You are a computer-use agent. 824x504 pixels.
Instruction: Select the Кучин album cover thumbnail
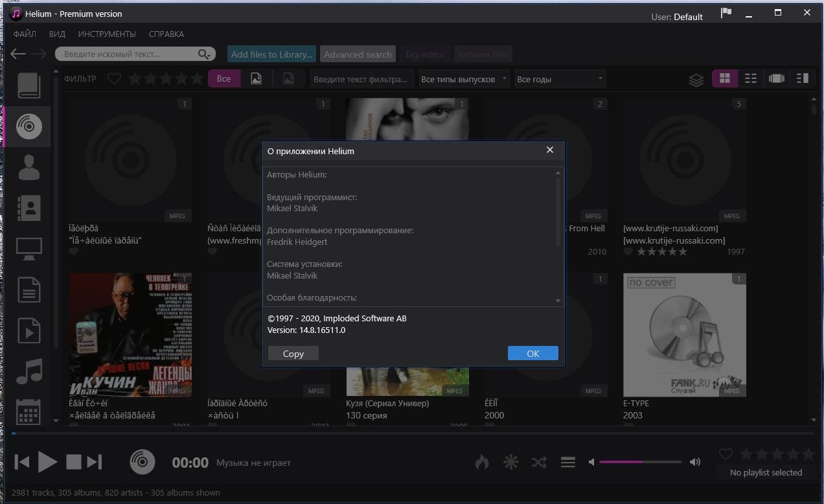[130, 334]
